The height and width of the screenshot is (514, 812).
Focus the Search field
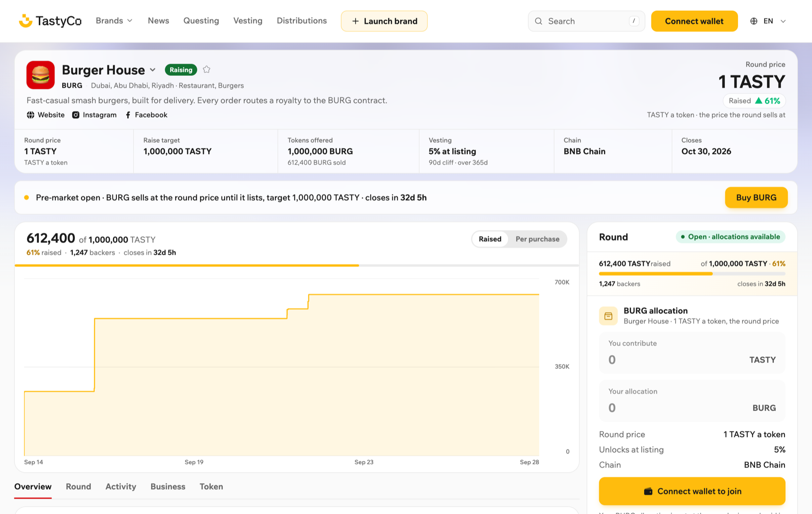coord(586,21)
